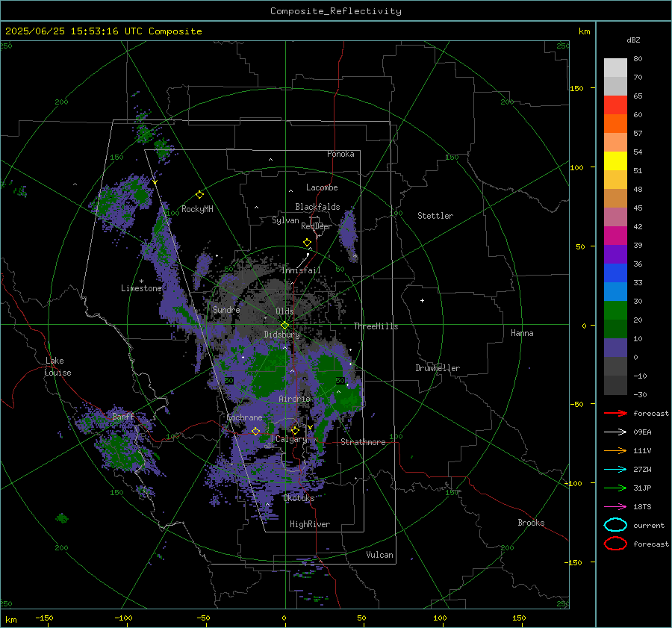Click the purple echo patch east of RedDeer
This screenshot has height=628, width=672.
(x=349, y=234)
